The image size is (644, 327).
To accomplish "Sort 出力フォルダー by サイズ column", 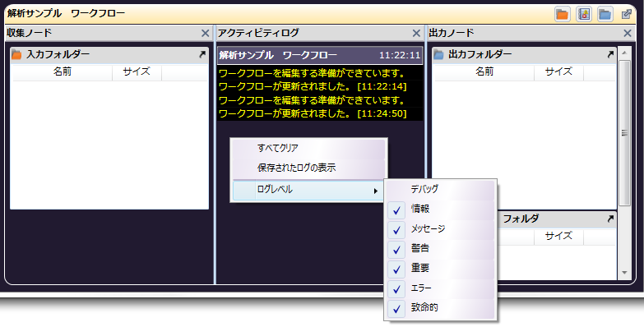I will click(x=558, y=72).
